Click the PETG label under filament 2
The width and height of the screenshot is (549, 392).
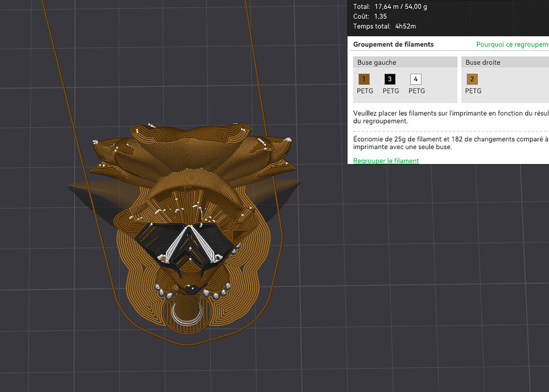[473, 91]
